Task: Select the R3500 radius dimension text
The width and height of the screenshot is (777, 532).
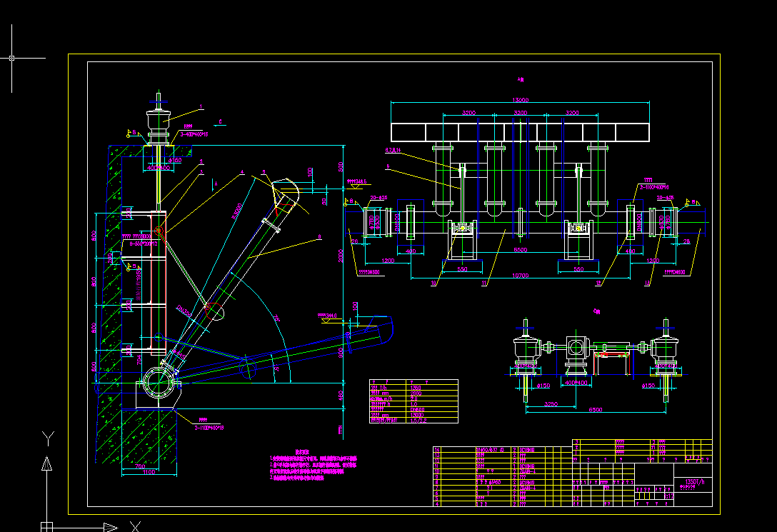Action: point(237,211)
